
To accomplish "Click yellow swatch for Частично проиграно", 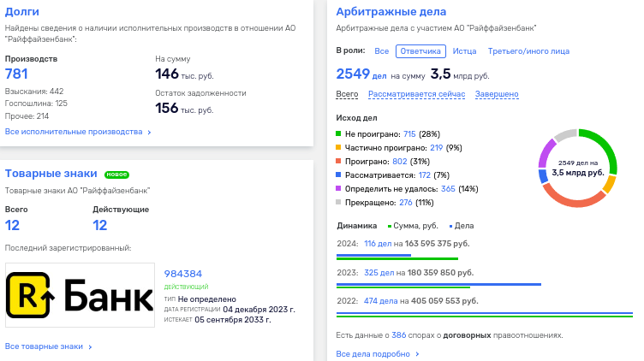I will tap(338, 147).
